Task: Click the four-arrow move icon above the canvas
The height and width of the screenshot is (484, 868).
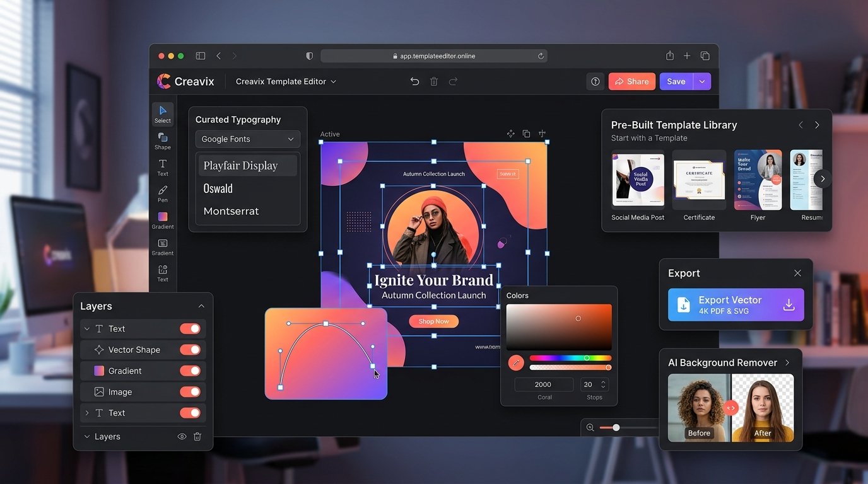Action: click(511, 134)
